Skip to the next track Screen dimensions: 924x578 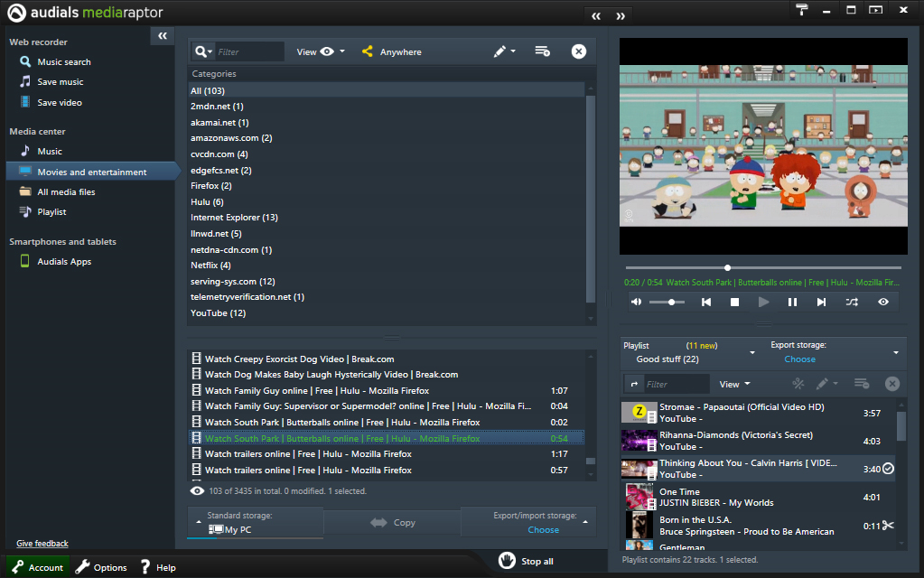point(821,302)
